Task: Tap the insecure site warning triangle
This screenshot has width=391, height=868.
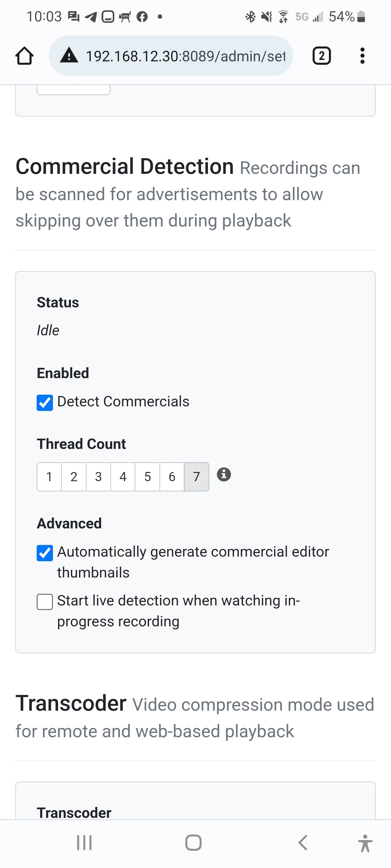Action: [x=69, y=56]
